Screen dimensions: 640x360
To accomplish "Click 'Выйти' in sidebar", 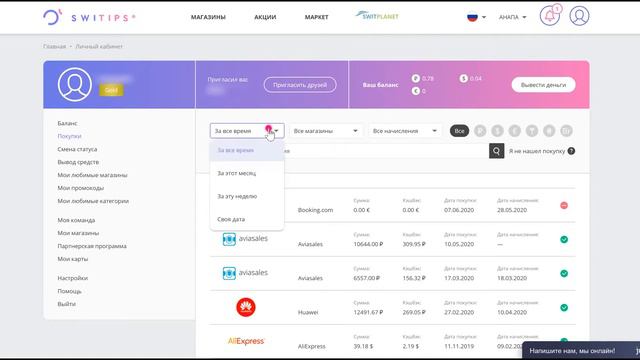I will (x=67, y=304).
